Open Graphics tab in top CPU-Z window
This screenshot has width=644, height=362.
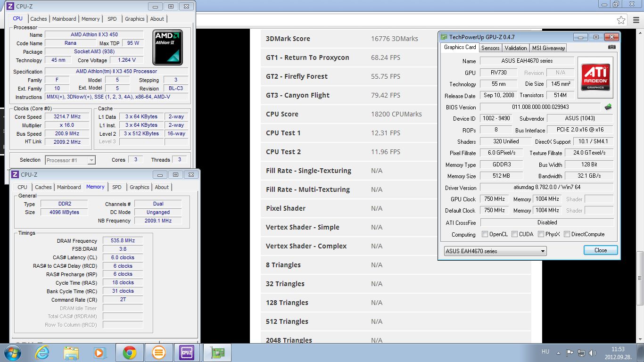click(x=135, y=19)
